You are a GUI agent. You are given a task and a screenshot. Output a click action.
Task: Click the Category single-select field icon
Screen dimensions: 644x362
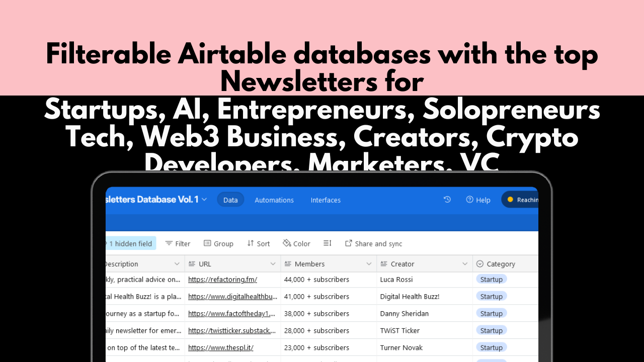point(480,264)
